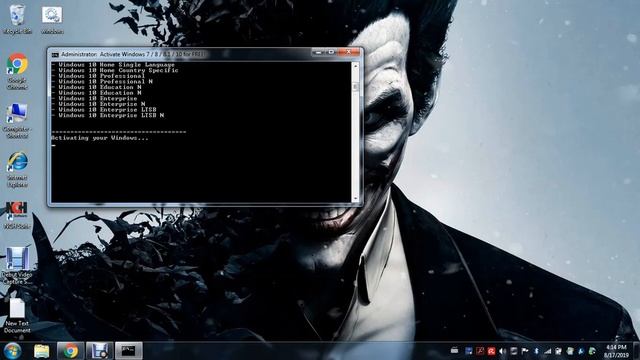Image resolution: width=640 pixels, height=360 pixels.
Task: Launch Google Chrome from the desktop shortcut
Action: coord(17,71)
